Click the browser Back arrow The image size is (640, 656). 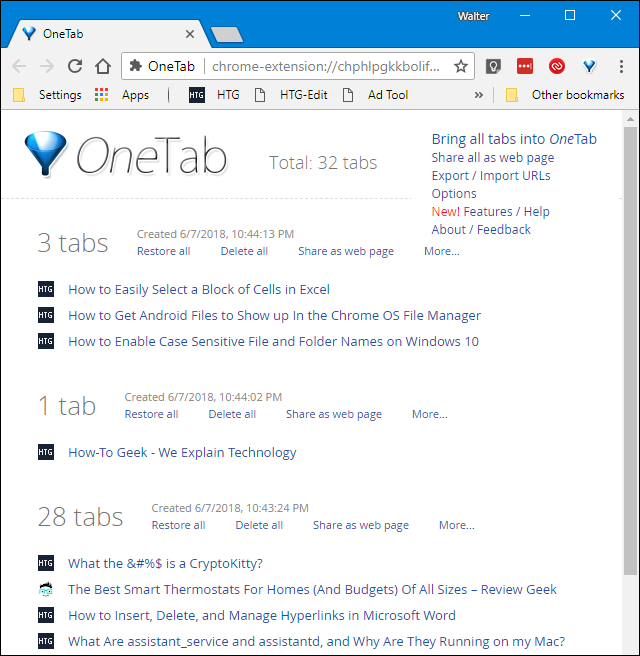19,66
